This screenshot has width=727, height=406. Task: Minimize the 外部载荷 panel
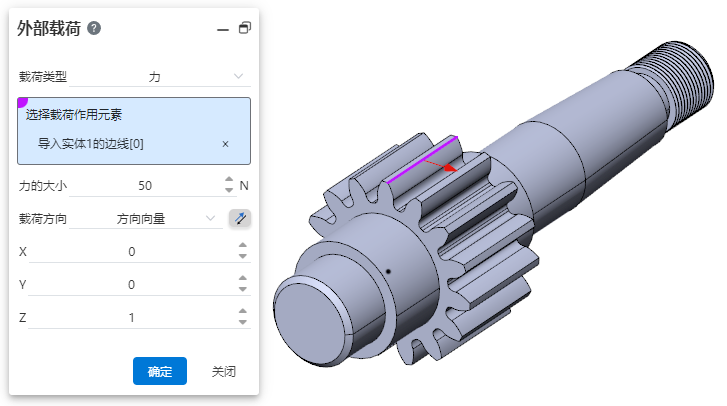tap(223, 30)
